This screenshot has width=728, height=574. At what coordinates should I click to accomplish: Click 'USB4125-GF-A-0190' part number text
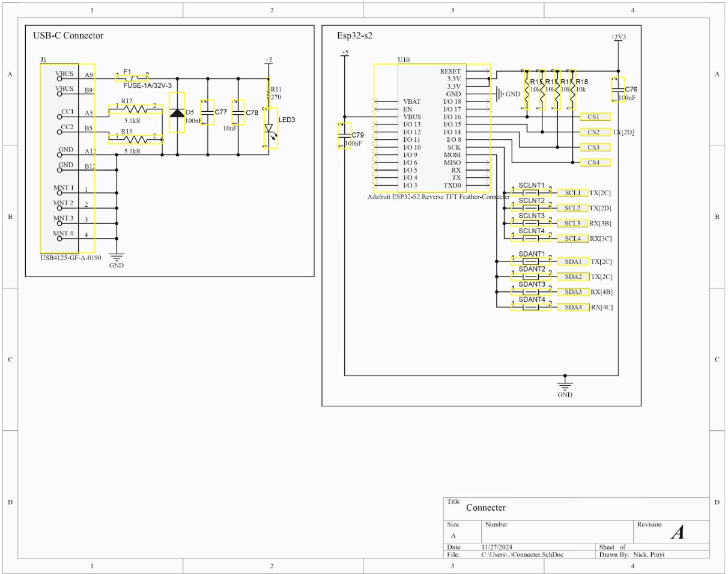[71, 258]
